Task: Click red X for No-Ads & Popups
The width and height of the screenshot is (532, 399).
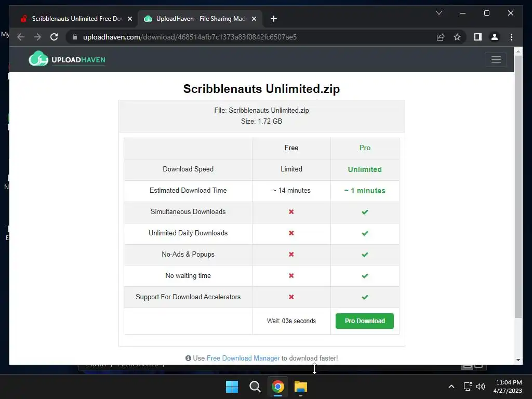Action: point(291,255)
